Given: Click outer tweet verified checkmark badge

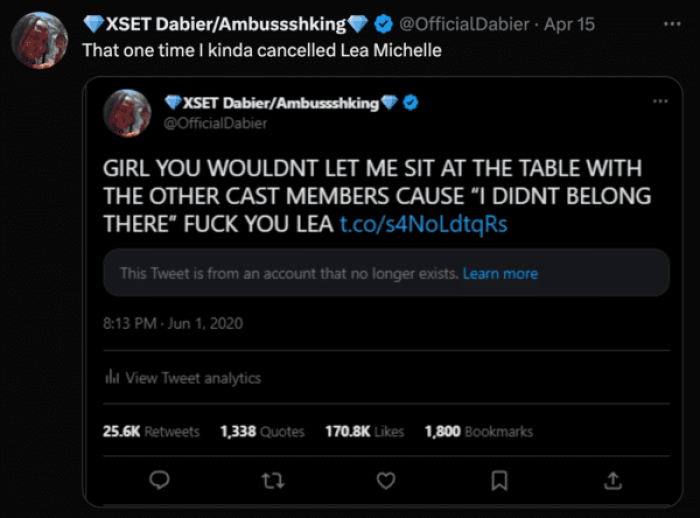Looking at the screenshot, I should [x=383, y=23].
